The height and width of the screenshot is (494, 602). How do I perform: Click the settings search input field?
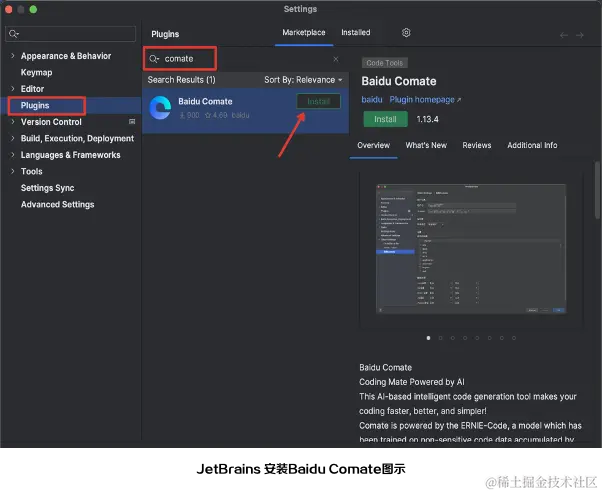(x=71, y=34)
